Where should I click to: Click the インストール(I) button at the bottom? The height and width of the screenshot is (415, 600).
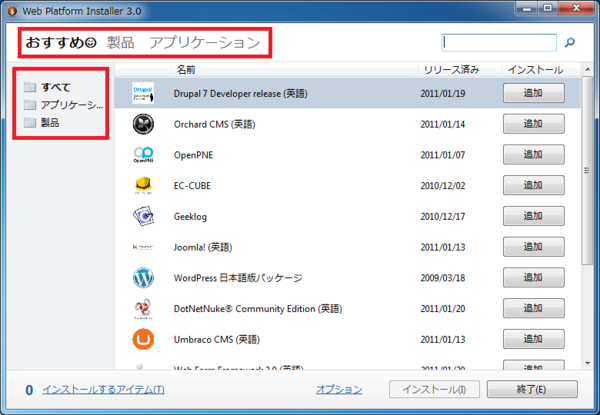(x=434, y=389)
